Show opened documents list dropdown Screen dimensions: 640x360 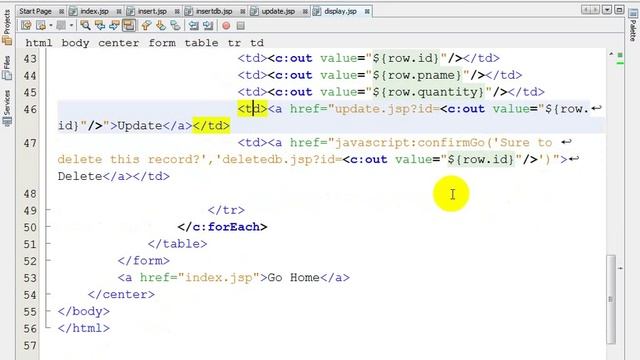pos(607,9)
